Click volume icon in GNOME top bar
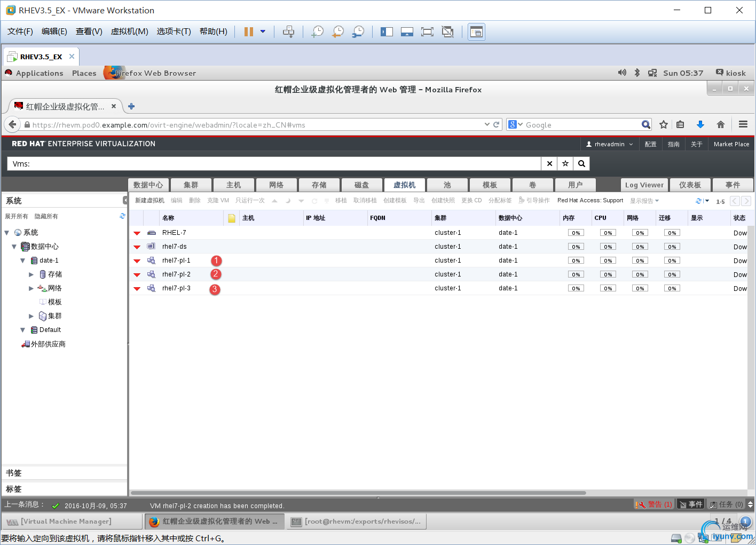The image size is (756, 545). pyautogui.click(x=622, y=73)
